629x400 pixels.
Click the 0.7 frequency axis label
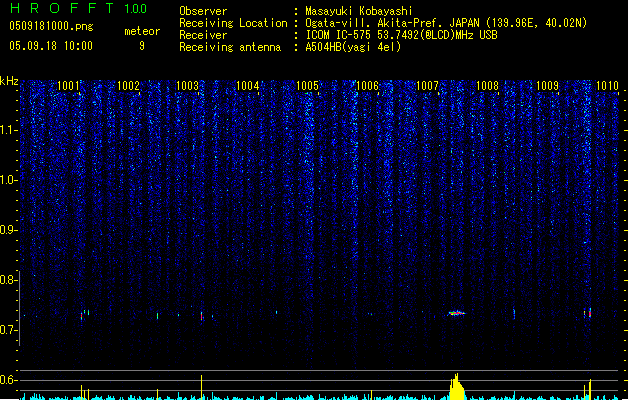[x=9, y=330]
